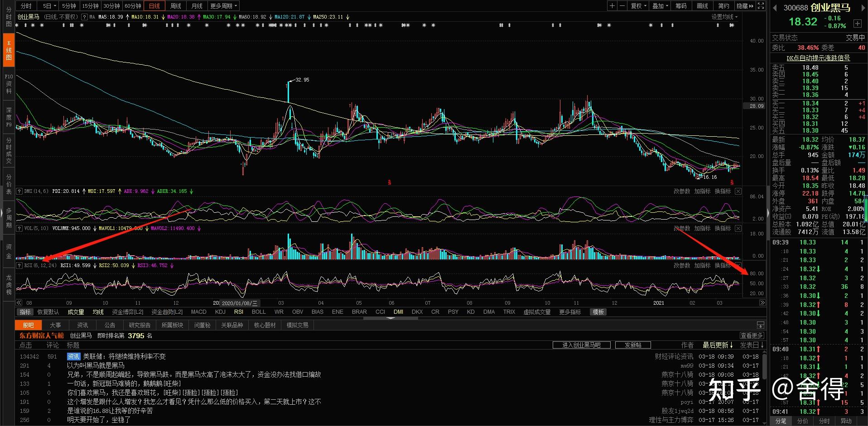
Task: Select 分价 tab at bottom right
Action: 802,421
